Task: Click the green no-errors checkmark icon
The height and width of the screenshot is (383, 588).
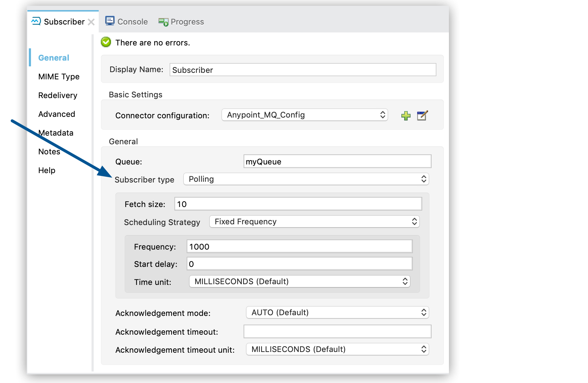Action: (105, 42)
